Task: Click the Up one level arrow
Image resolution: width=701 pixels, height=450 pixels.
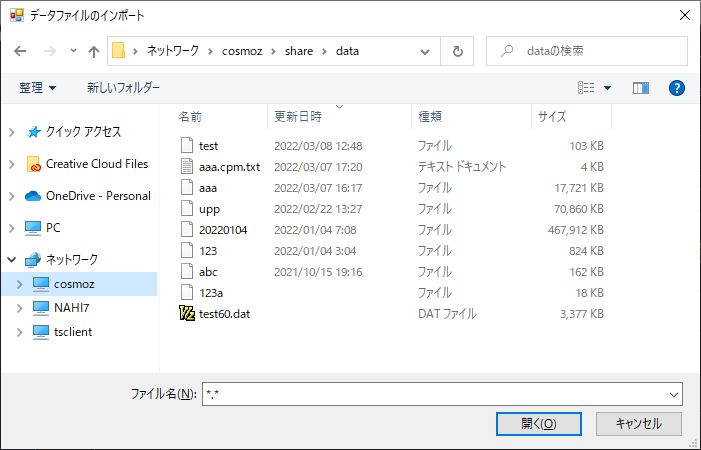Action: click(x=94, y=51)
